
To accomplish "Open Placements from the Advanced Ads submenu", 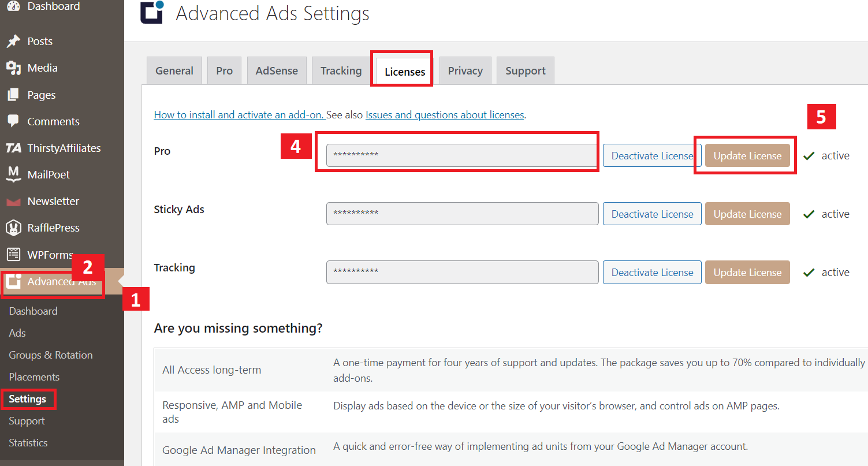I will click(x=34, y=376).
